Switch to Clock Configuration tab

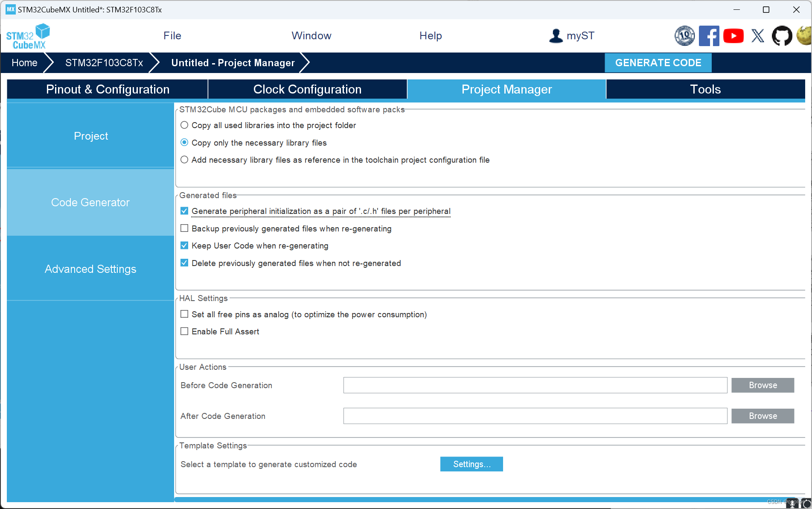[307, 89]
